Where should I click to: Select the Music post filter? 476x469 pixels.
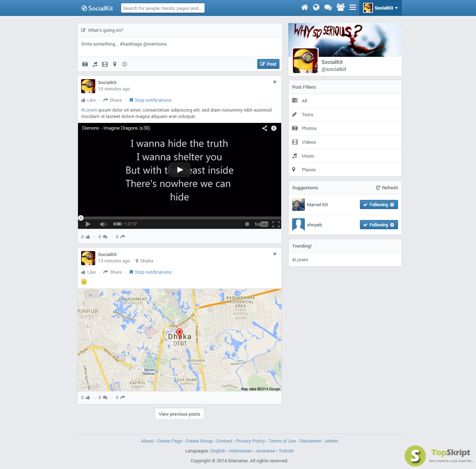pyautogui.click(x=345, y=156)
